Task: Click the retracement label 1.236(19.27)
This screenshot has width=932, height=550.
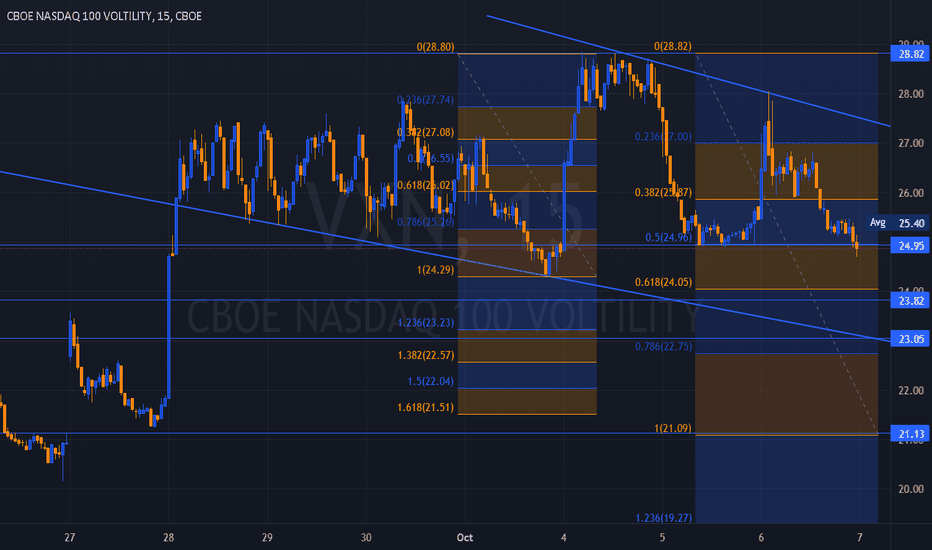Action: [663, 518]
